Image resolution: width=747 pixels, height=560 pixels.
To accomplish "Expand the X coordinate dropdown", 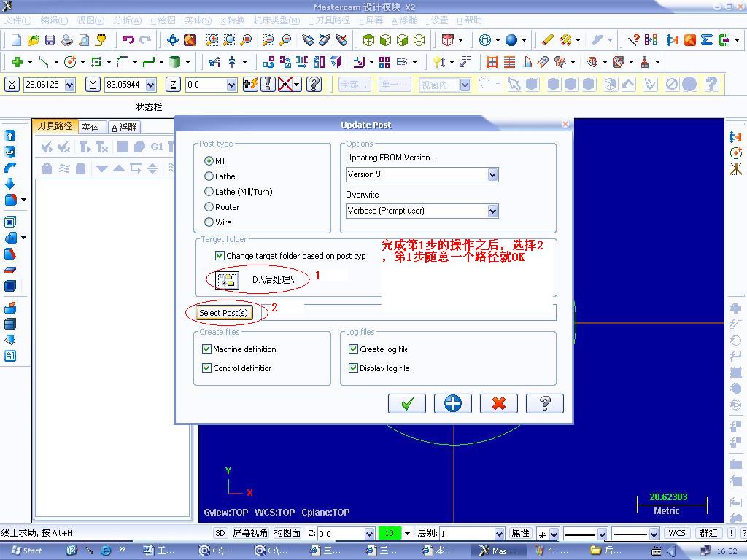I will [x=70, y=85].
